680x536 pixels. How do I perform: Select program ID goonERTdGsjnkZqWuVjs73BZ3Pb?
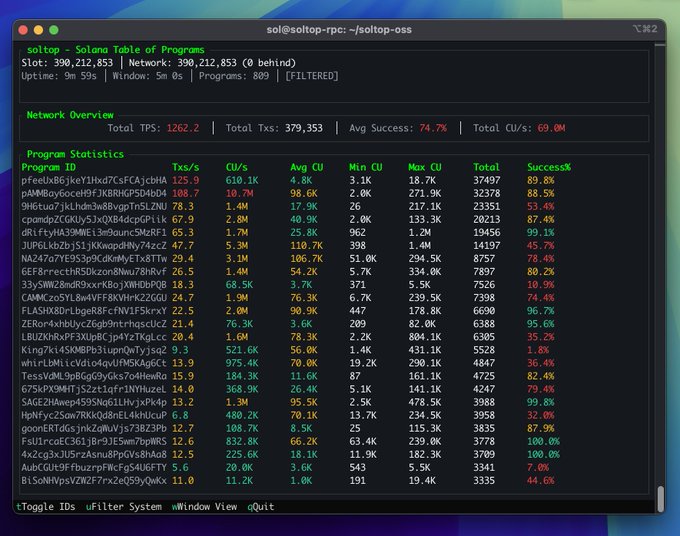(x=94, y=428)
